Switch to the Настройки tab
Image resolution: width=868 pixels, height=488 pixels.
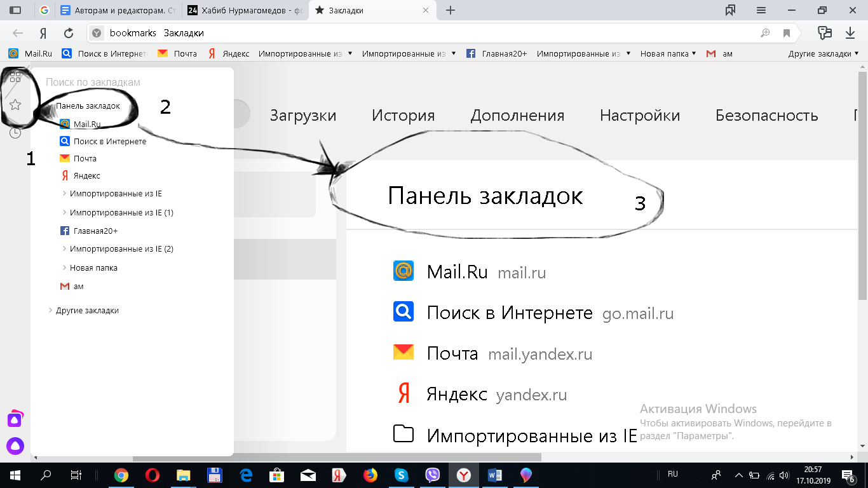pos(640,115)
